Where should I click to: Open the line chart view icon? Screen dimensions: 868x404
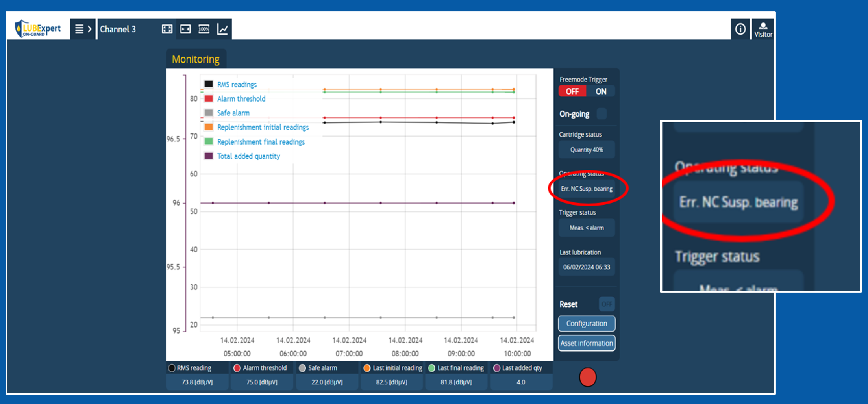tap(222, 29)
